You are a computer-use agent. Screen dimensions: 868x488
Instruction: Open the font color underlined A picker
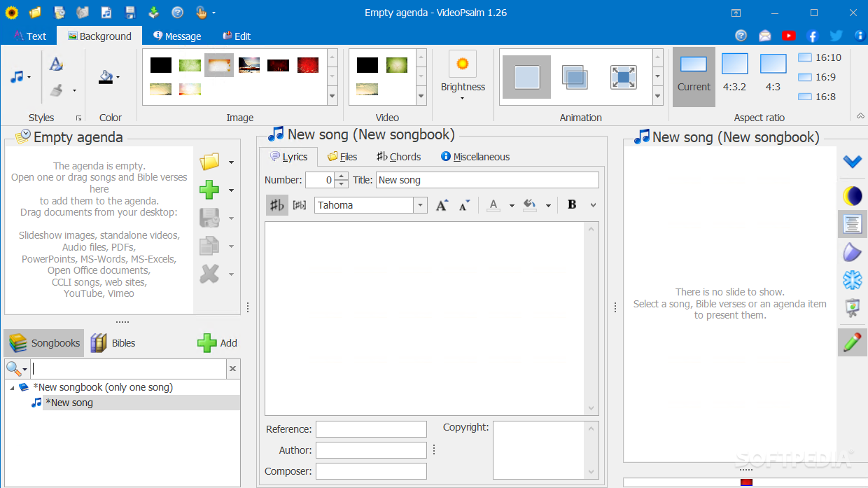click(x=493, y=205)
